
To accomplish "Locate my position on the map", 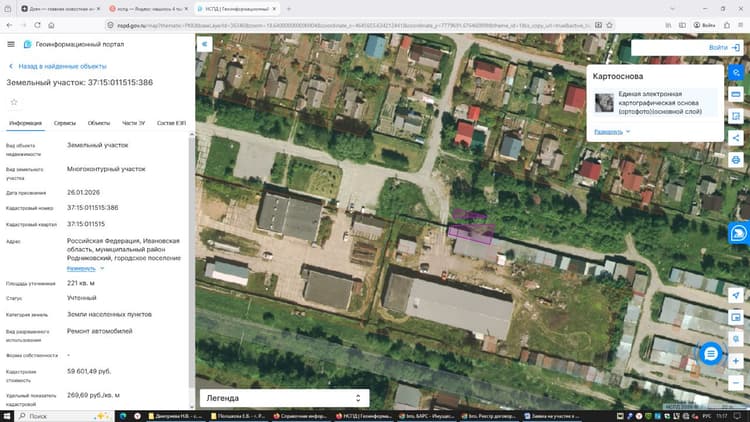I will 736,295.
